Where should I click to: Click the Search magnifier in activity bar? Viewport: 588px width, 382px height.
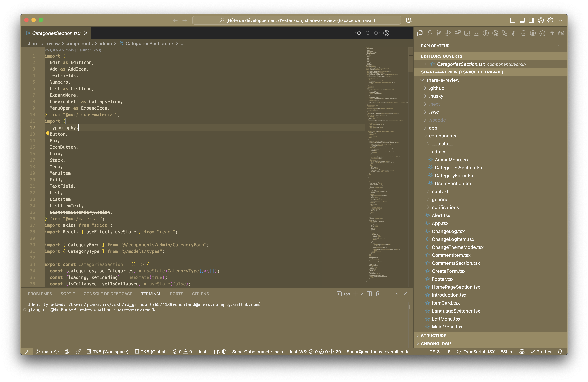429,33
